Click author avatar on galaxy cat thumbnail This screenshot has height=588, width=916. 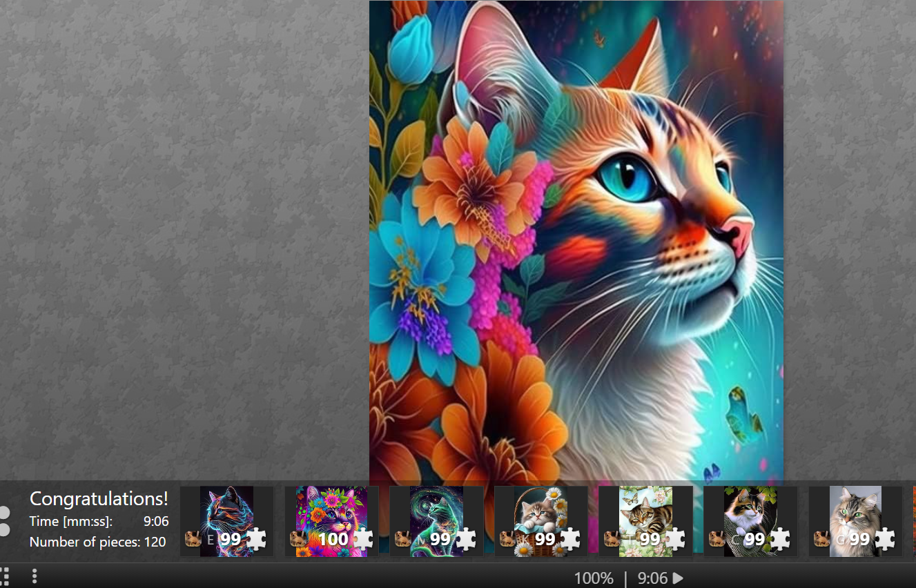coord(402,539)
